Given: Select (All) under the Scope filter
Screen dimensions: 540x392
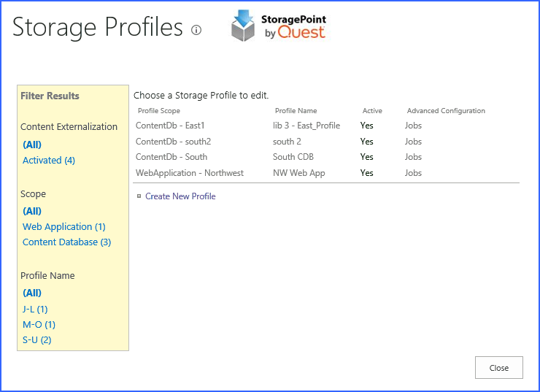Looking at the screenshot, I should tap(32, 211).
